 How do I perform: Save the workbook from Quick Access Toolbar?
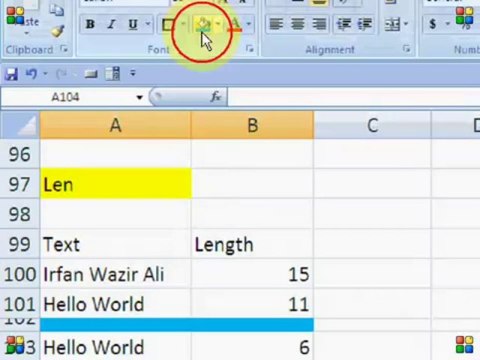pos(12,74)
